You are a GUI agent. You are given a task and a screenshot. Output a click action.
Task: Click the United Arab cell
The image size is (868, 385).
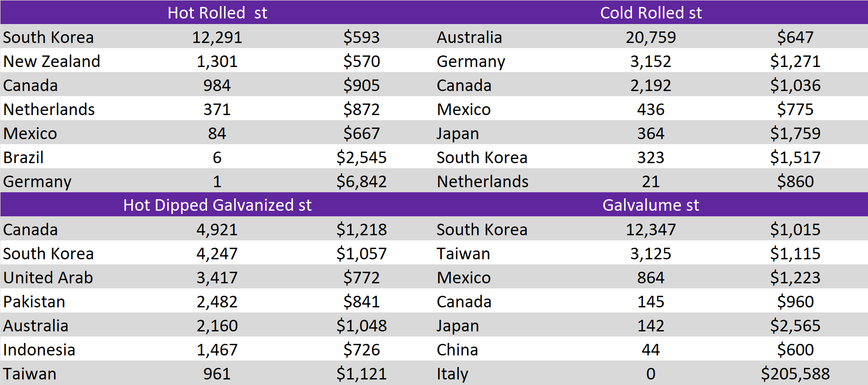click(48, 277)
